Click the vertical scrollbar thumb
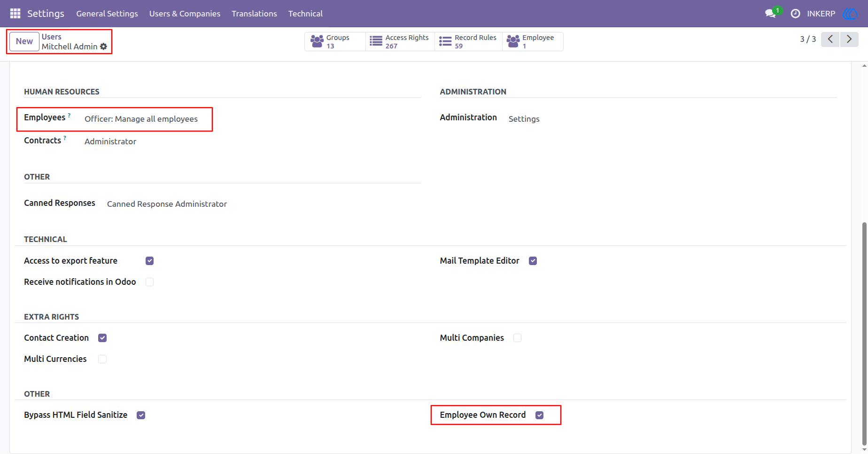This screenshot has width=868, height=454. (864, 333)
